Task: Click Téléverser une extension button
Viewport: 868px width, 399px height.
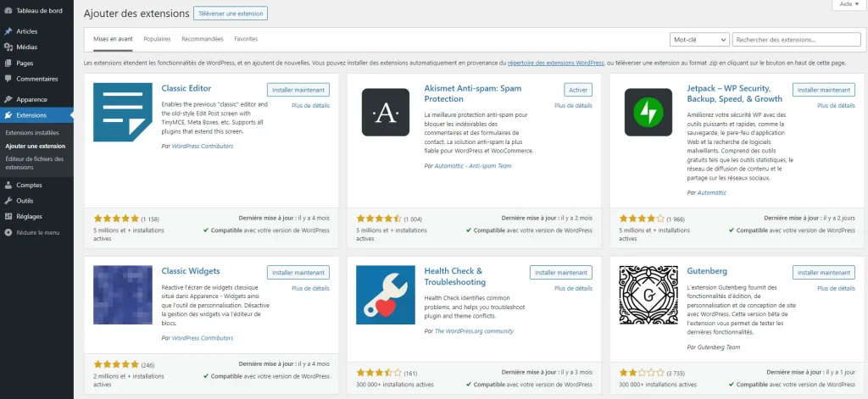Action: [x=231, y=14]
